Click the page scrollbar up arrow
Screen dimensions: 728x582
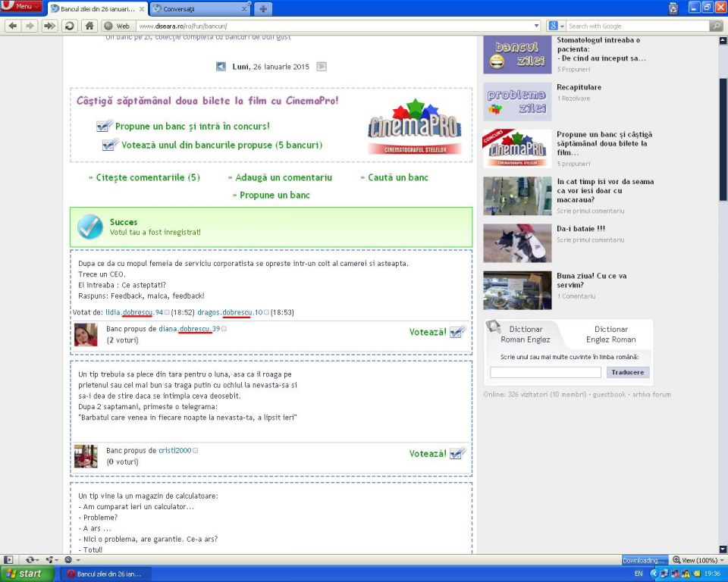pyautogui.click(x=723, y=40)
